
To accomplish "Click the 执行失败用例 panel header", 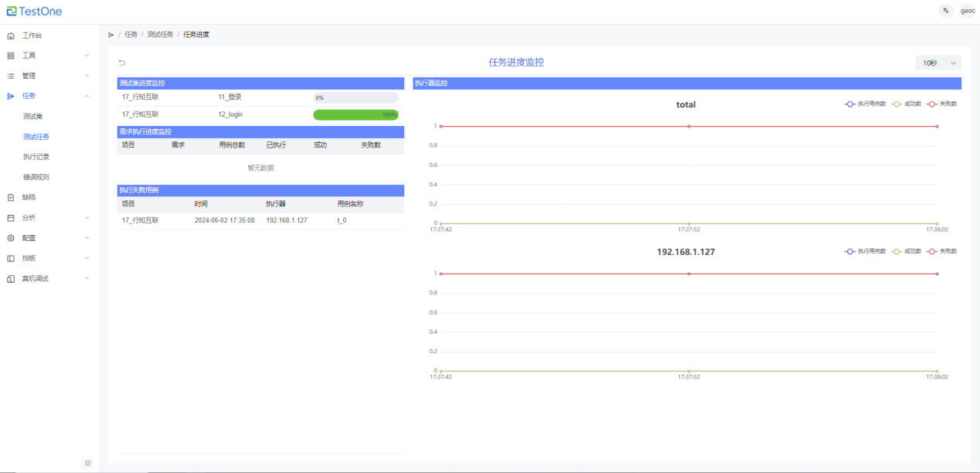I will click(260, 190).
